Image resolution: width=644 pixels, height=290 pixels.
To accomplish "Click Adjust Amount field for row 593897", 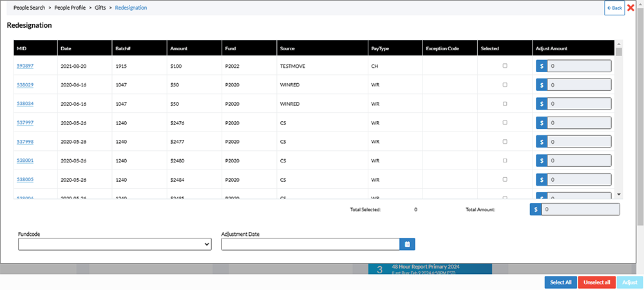I will (579, 66).
